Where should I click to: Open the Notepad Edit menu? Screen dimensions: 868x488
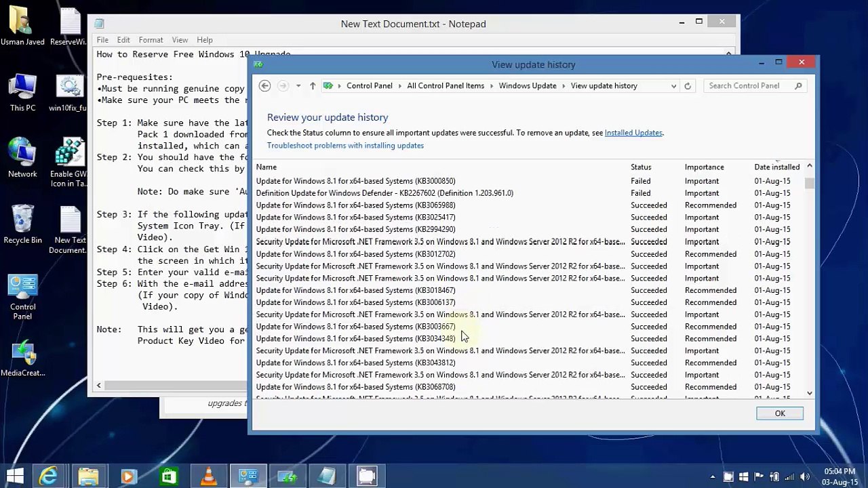coord(123,40)
